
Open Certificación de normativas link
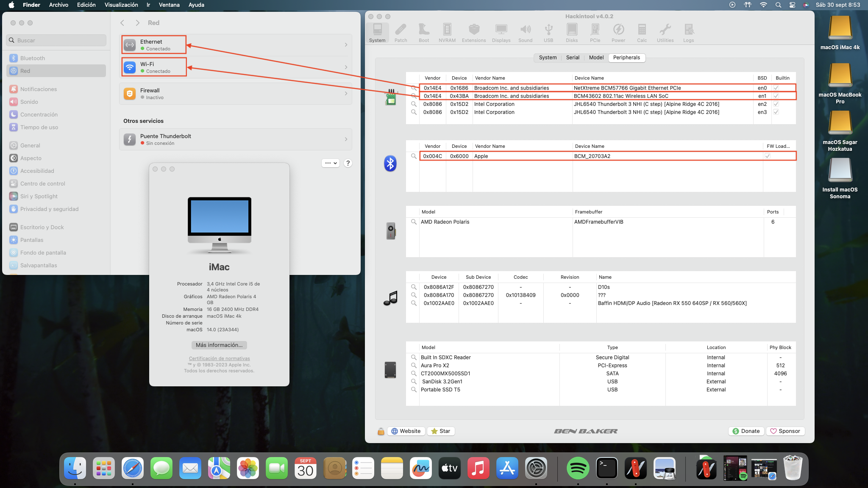click(x=219, y=359)
